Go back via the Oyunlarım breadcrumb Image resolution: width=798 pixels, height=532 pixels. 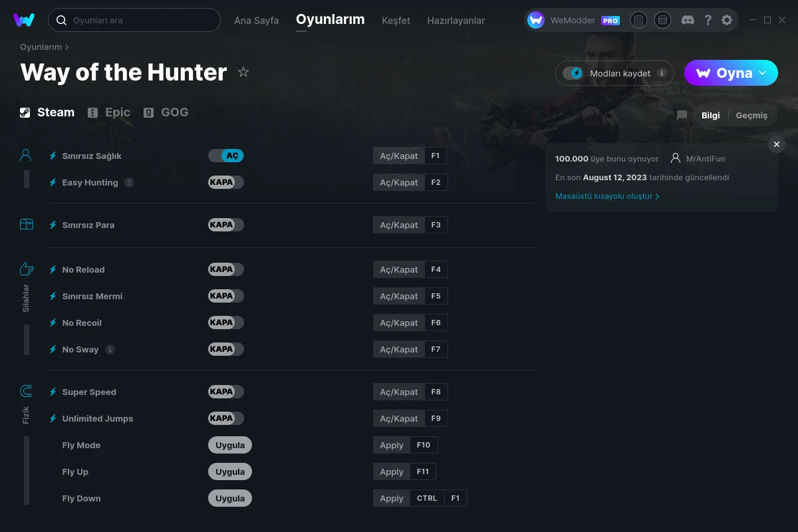pyautogui.click(x=41, y=47)
